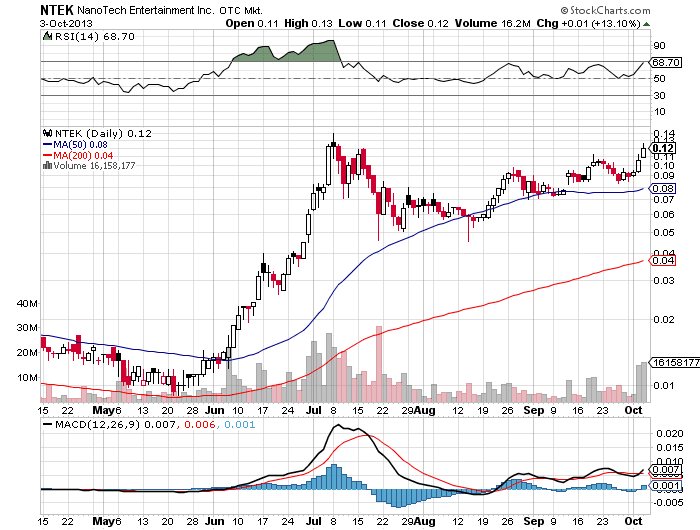This screenshot has width=700, height=530.
Task: Click the black MACD line swatch
Action: [47, 424]
